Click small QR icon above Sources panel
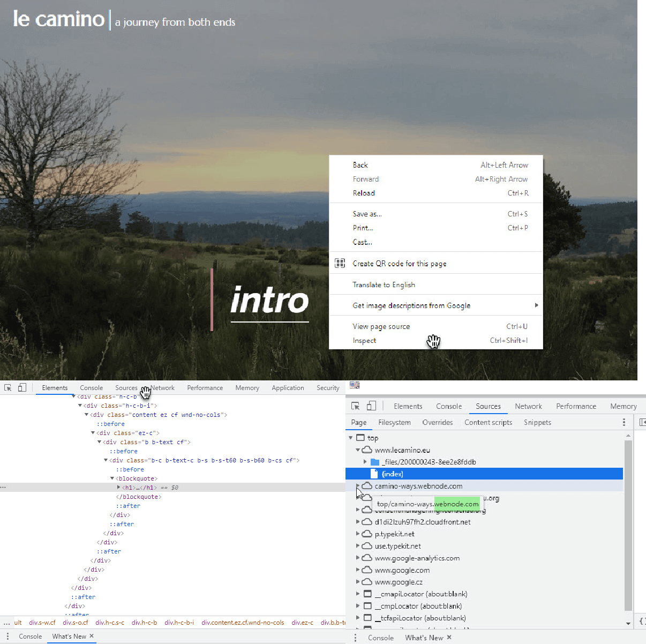 tap(355, 385)
